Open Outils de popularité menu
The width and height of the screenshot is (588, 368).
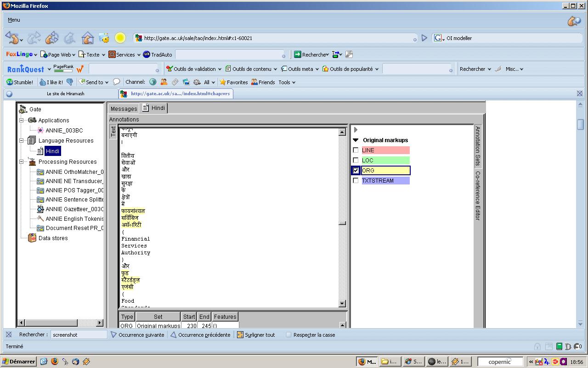pos(351,69)
